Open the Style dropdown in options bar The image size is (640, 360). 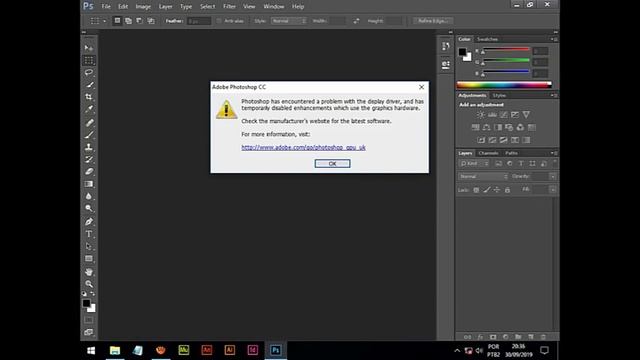tap(289, 21)
